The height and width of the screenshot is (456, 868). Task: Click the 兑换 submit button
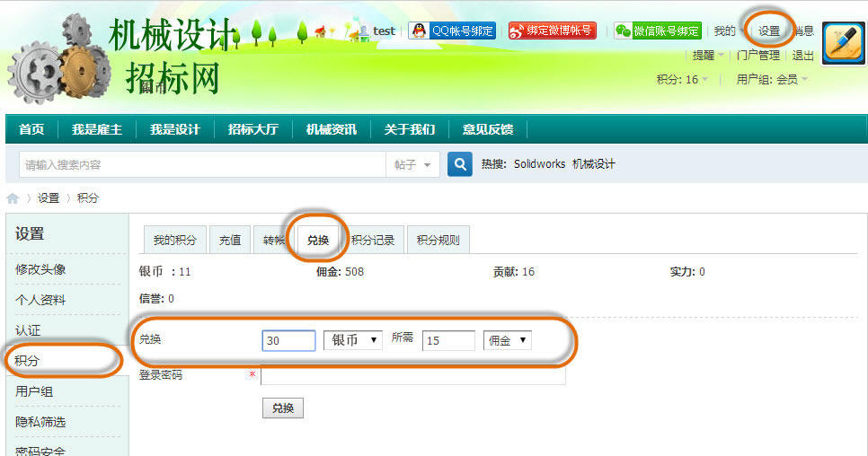click(x=283, y=408)
